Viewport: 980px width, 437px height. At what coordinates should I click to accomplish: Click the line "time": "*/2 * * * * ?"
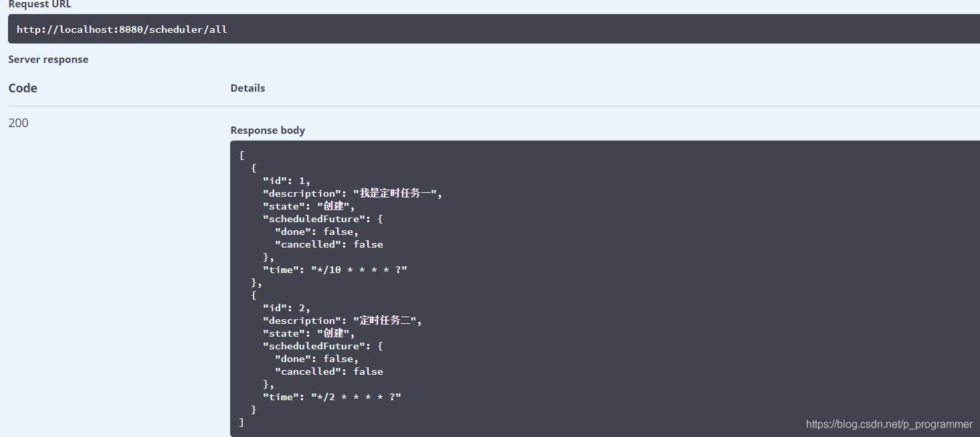coord(332,397)
